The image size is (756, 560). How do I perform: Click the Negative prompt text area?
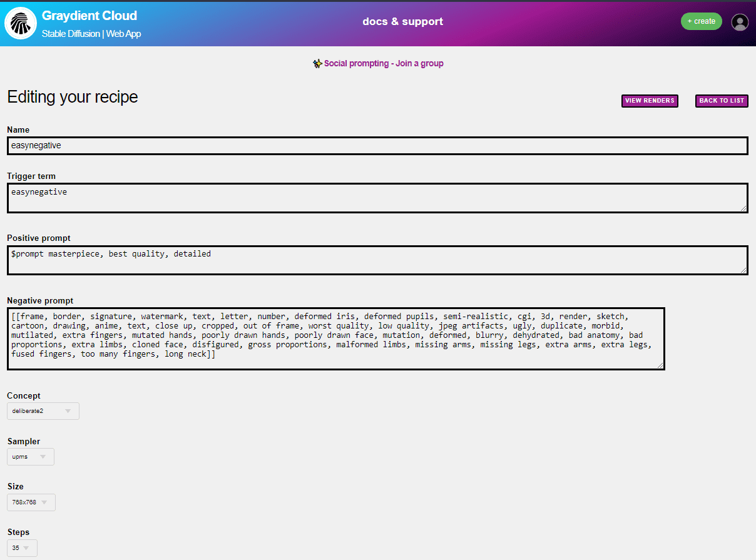(335, 338)
